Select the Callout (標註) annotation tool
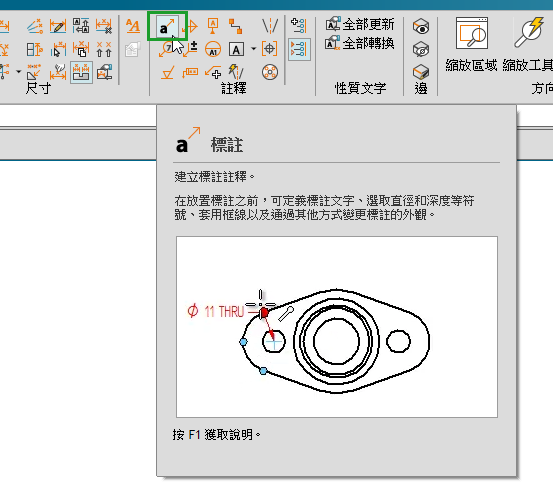The height and width of the screenshot is (489, 553). (x=167, y=26)
